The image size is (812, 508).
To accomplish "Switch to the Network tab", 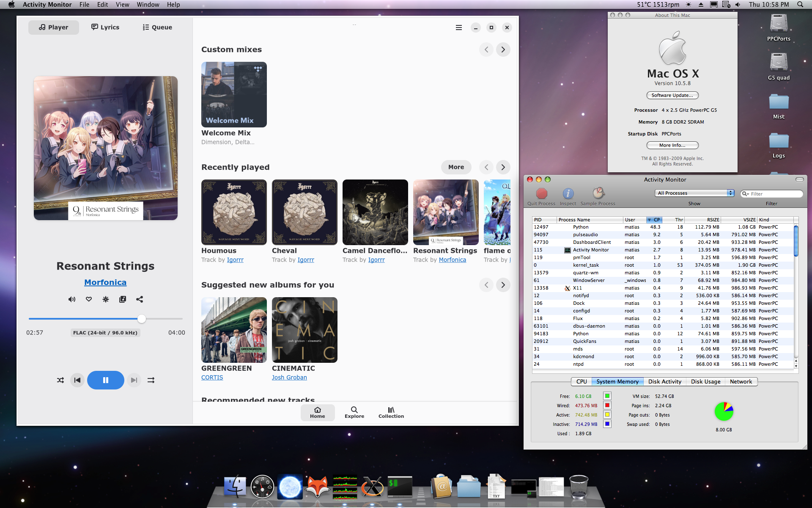I will (x=741, y=381).
